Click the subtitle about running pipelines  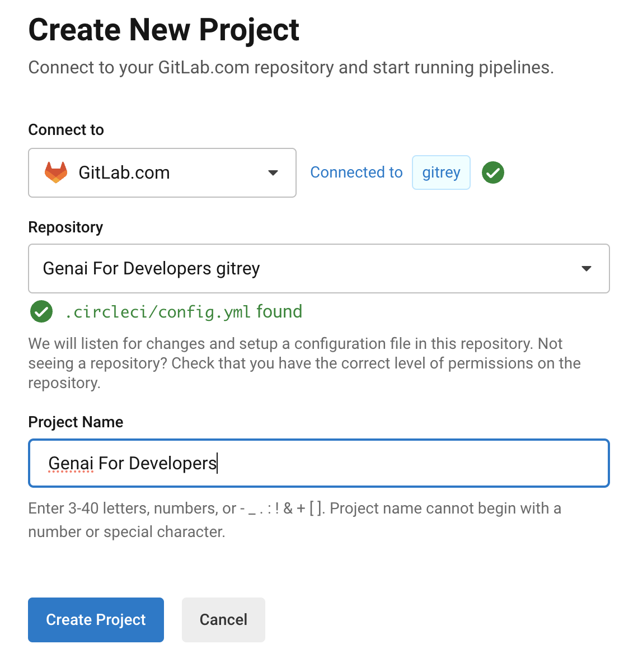tap(291, 68)
